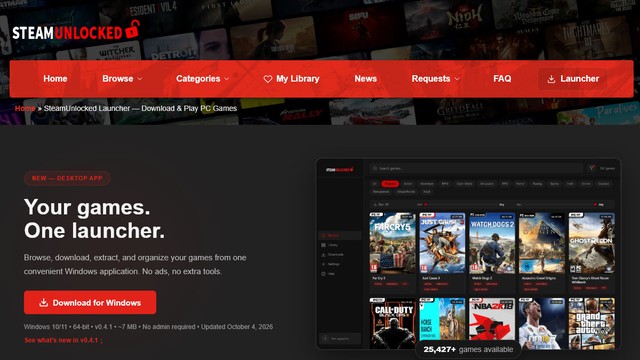Click the Download for Windows button
This screenshot has height=360, width=640.
(x=90, y=302)
